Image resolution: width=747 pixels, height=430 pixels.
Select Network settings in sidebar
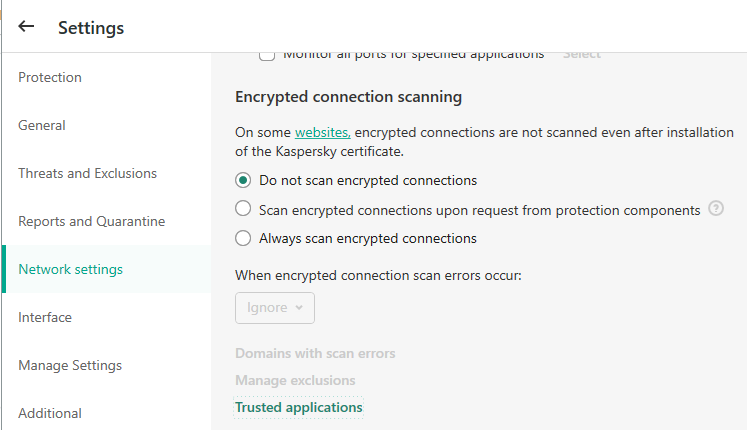(71, 270)
